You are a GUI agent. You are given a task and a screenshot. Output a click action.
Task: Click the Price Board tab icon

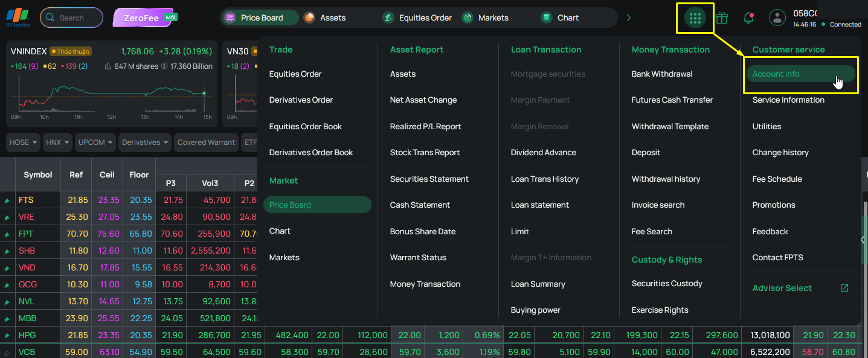point(230,18)
